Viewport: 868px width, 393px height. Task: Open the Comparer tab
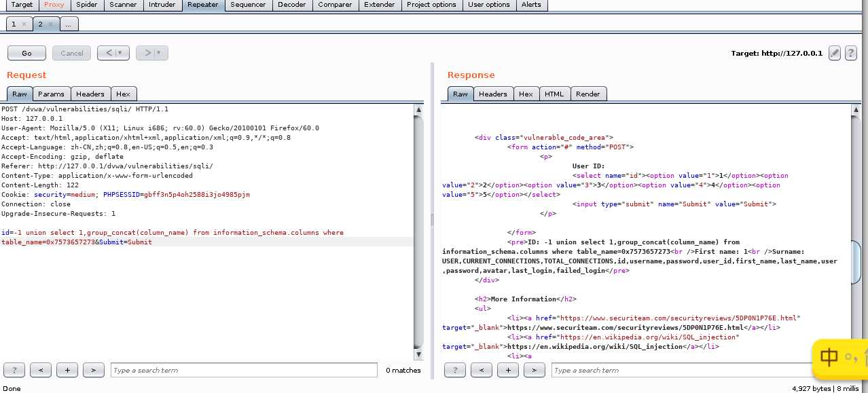[x=335, y=5]
